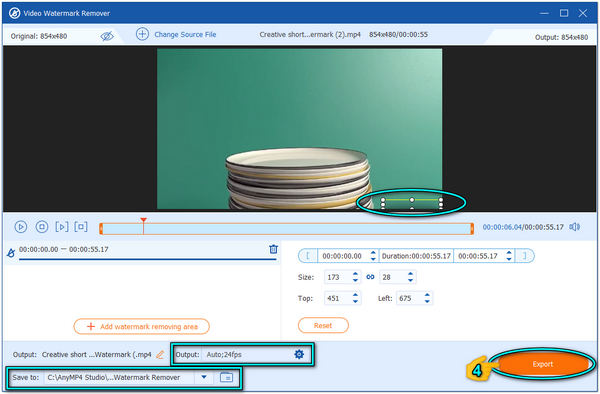Image resolution: width=600 pixels, height=394 pixels.
Task: Increase the Size width value
Action: click(355, 274)
